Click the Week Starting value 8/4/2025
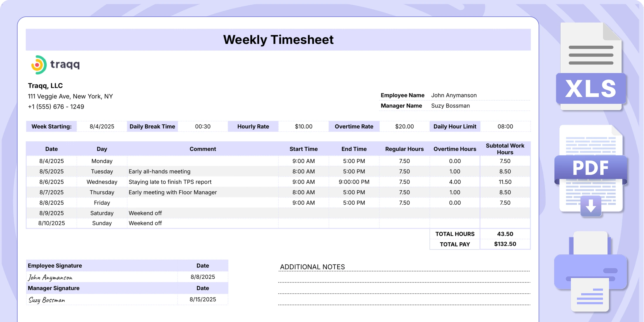This screenshot has width=644, height=322. 102,126
